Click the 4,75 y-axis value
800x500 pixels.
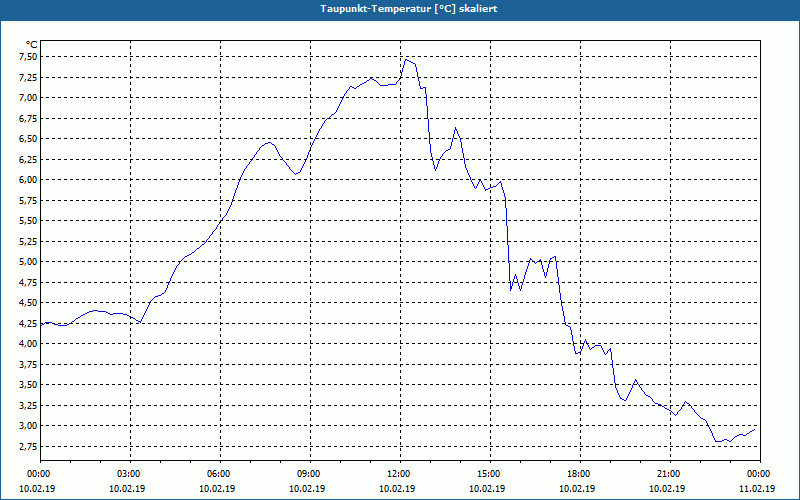tap(28, 283)
